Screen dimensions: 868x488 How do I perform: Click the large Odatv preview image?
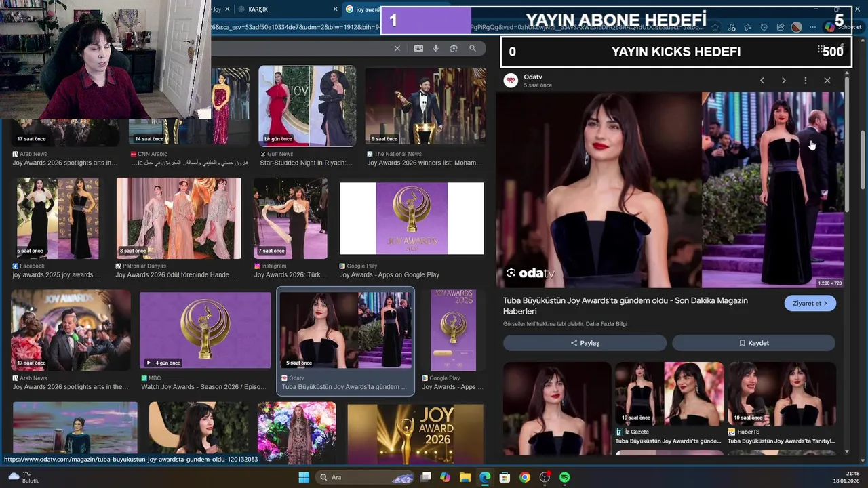[x=670, y=190]
